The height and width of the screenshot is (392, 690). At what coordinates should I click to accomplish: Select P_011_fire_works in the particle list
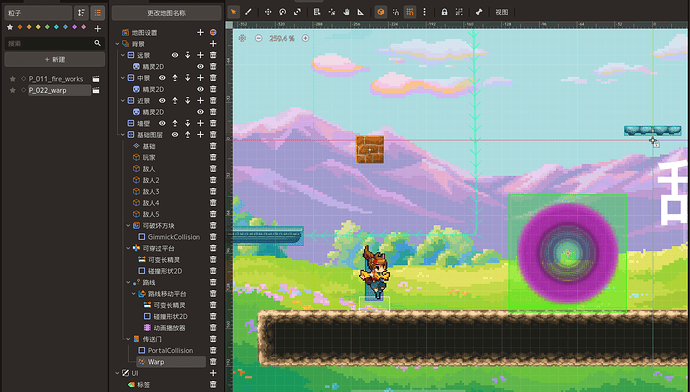pyautogui.click(x=56, y=79)
